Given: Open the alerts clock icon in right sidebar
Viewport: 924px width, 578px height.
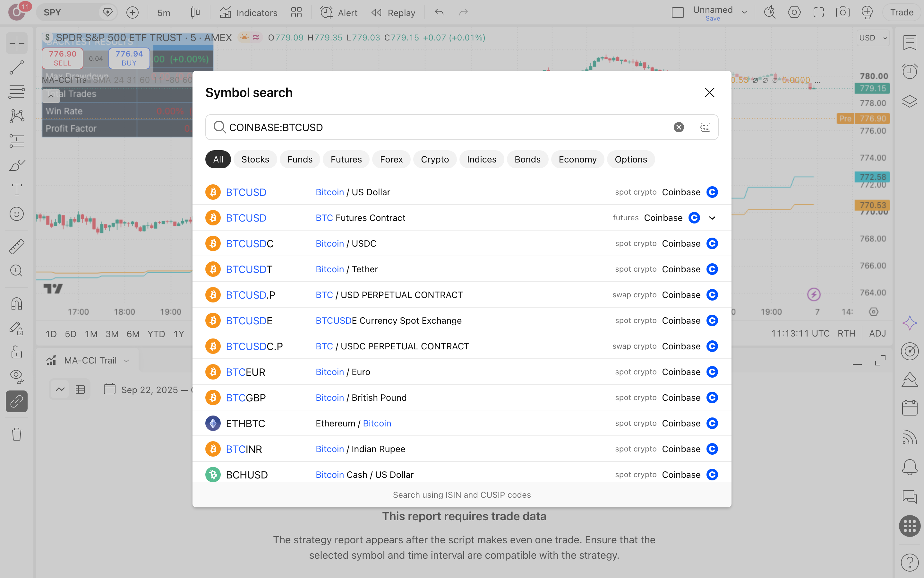Looking at the screenshot, I should coord(910,72).
